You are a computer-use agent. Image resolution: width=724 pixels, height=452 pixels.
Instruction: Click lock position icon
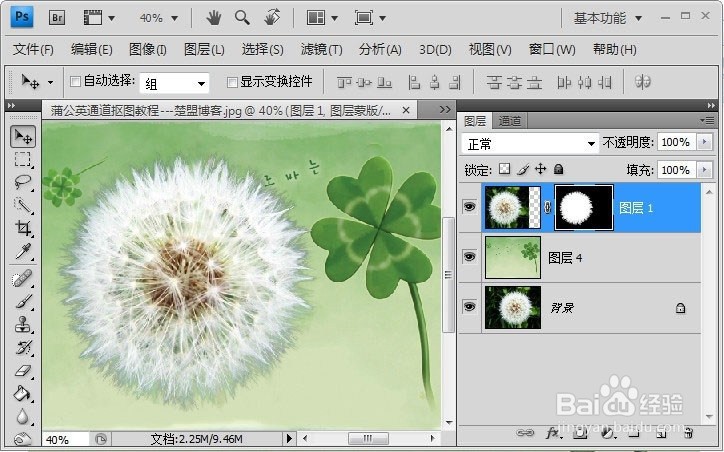point(540,169)
